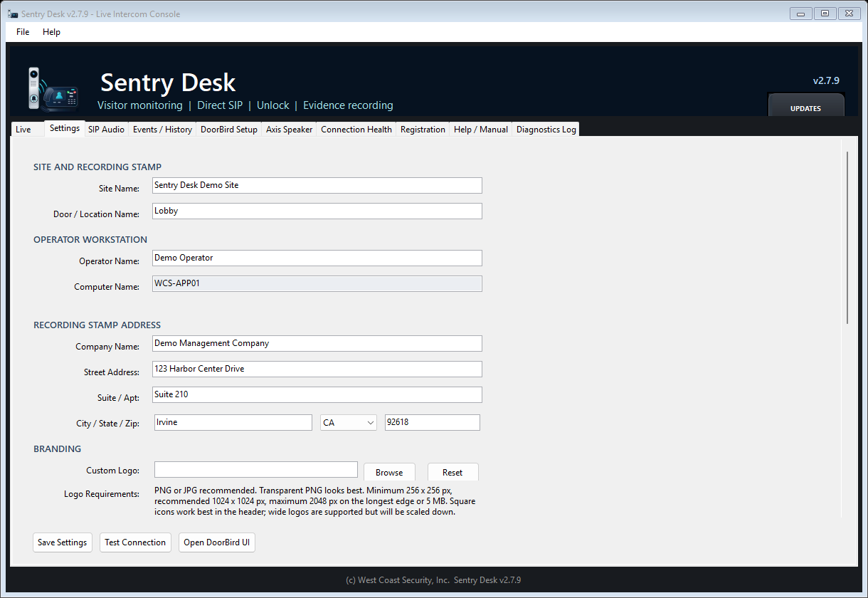Click Test Connection button
The width and height of the screenshot is (868, 598).
[135, 542]
